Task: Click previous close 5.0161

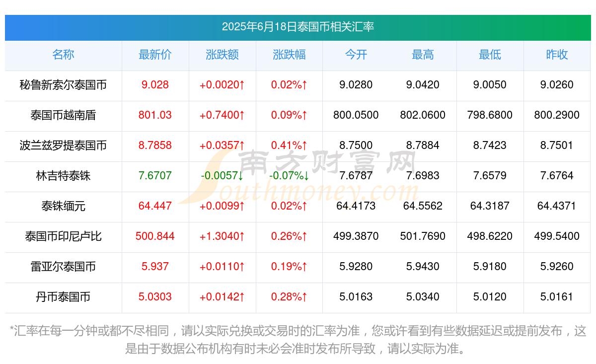Action: click(x=557, y=297)
